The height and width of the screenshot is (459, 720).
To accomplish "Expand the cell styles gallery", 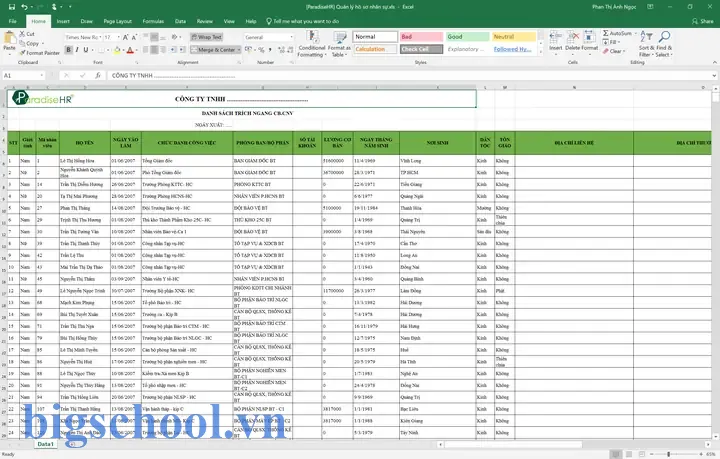I will point(540,51).
